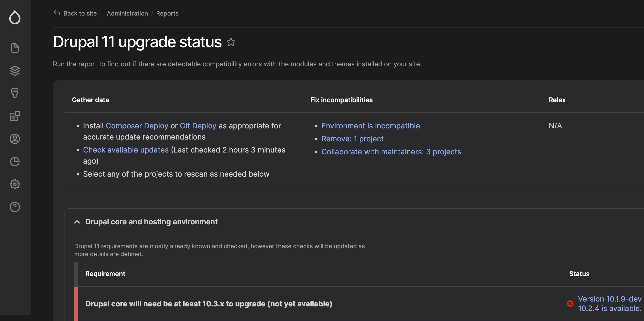Click 'Select any of the projects to rescan' text
The height and width of the screenshot is (321, 644).
(x=176, y=174)
